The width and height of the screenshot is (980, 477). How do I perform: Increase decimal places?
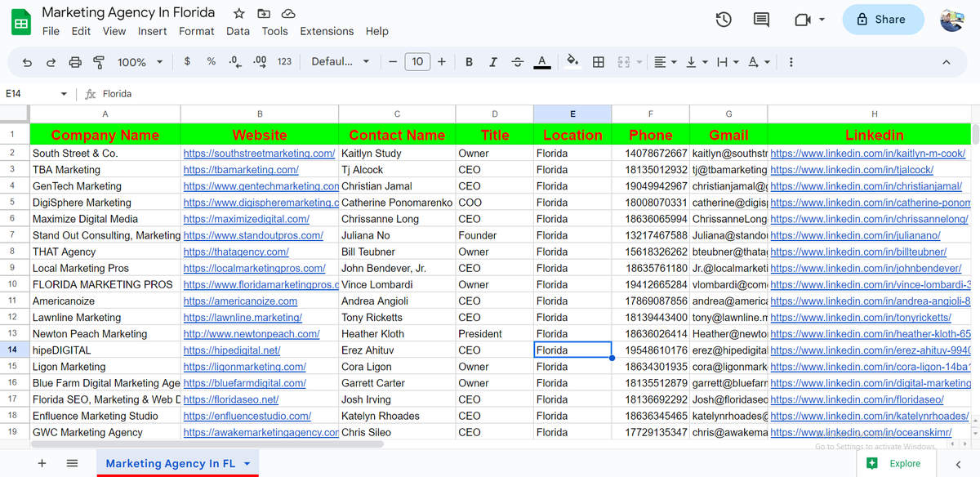point(261,61)
